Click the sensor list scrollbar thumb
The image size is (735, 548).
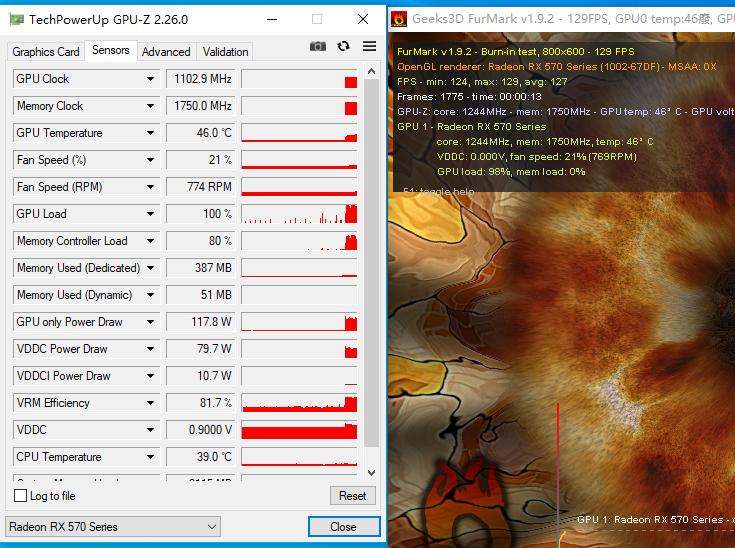371,263
